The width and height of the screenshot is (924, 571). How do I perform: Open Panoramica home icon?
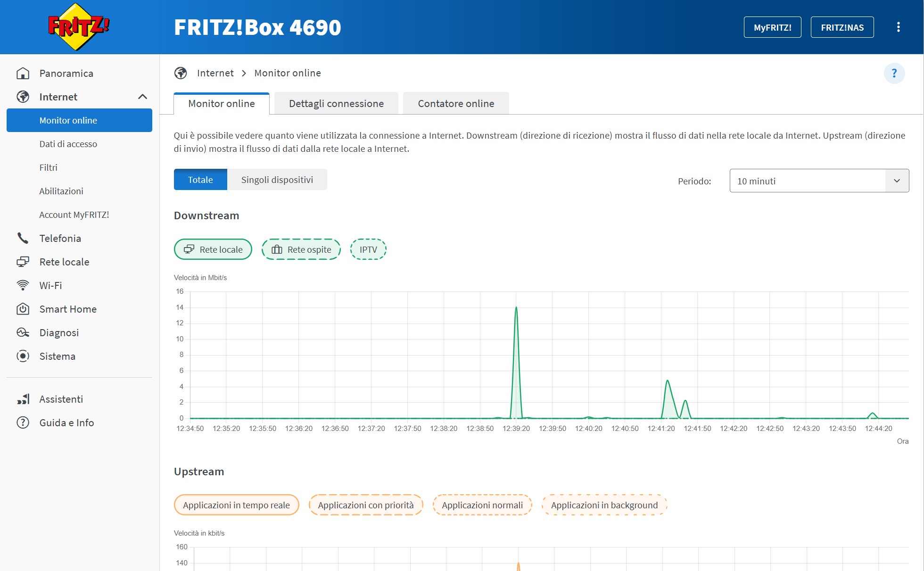23,73
